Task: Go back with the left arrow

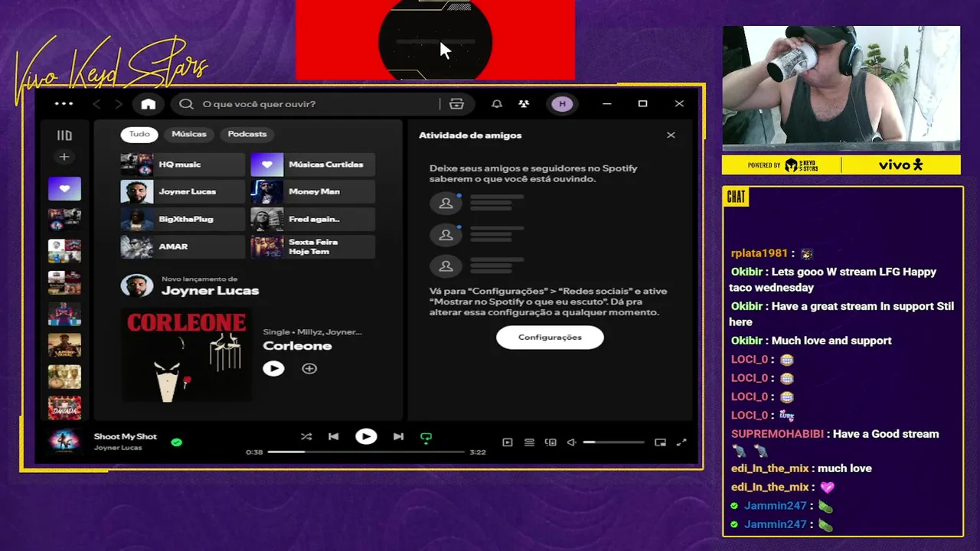Action: tap(96, 104)
